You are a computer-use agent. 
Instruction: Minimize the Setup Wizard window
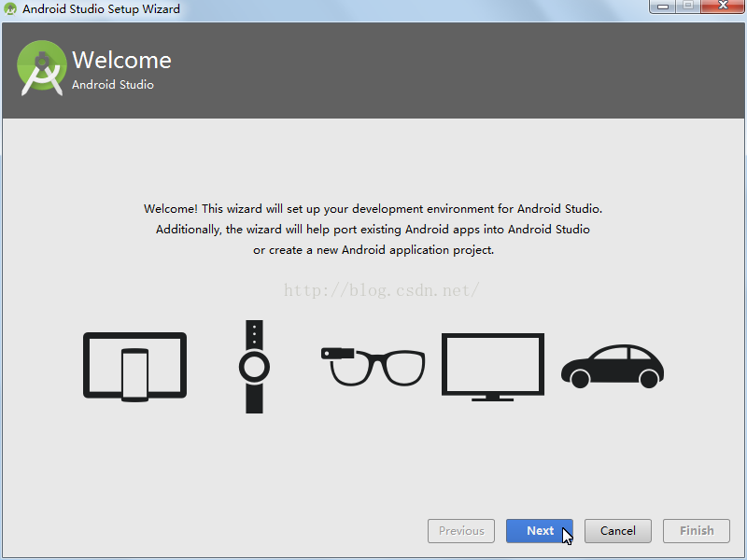(x=662, y=7)
